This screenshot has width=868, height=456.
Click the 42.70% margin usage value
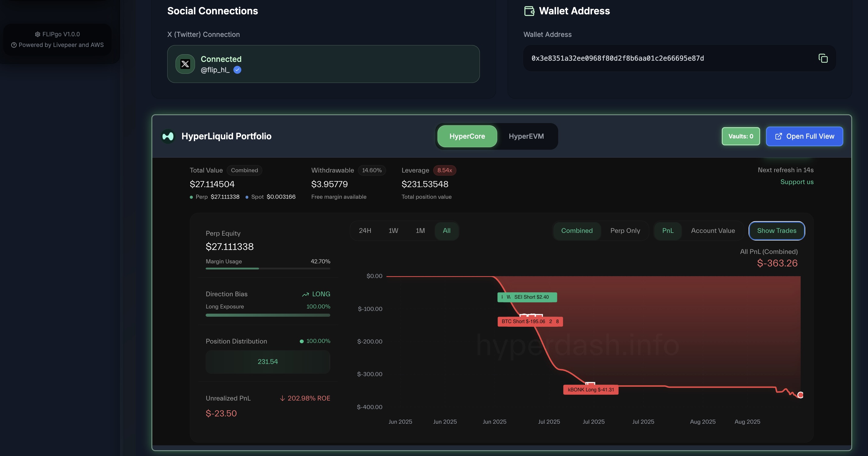[x=320, y=262]
